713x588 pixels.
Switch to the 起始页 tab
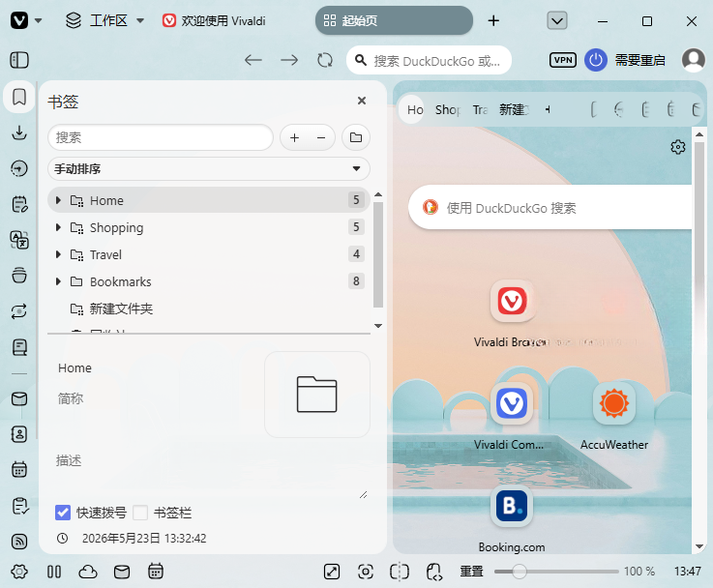tap(395, 20)
